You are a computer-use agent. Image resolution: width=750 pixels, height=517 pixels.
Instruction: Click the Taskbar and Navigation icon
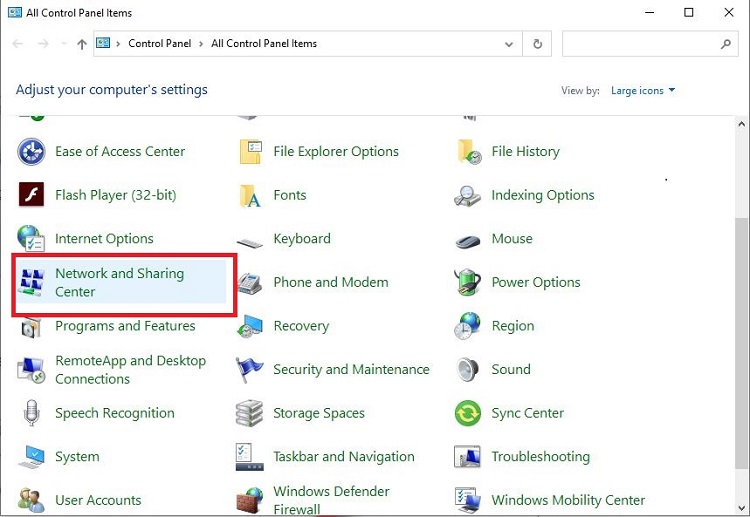249,457
